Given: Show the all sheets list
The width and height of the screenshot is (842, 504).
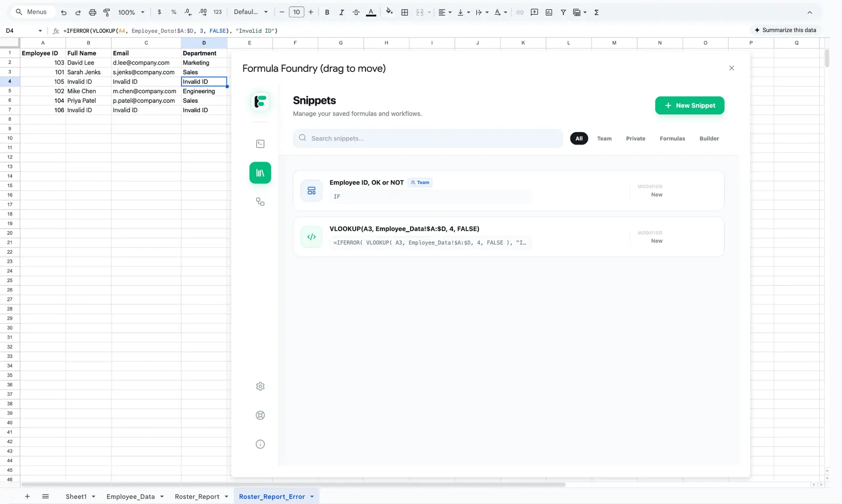Looking at the screenshot, I should [x=46, y=497].
